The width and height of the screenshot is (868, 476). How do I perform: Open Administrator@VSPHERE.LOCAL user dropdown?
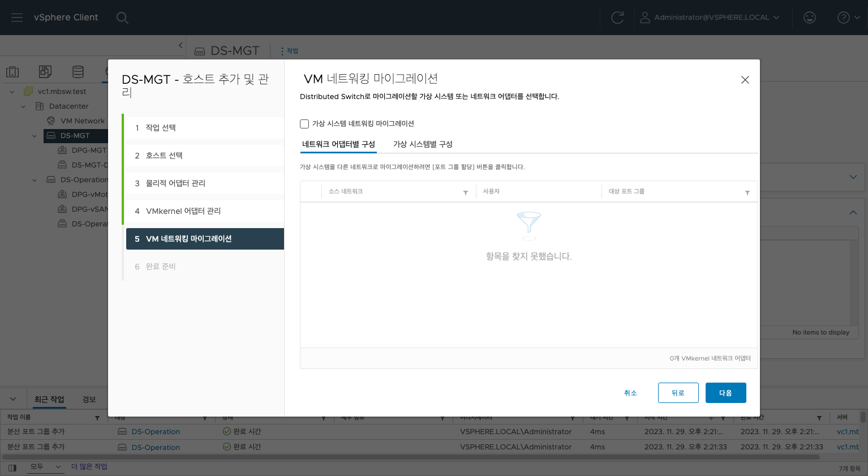coord(710,18)
